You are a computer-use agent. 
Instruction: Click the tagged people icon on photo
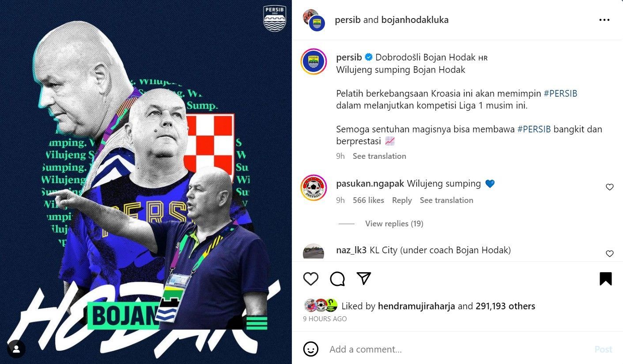point(16,349)
